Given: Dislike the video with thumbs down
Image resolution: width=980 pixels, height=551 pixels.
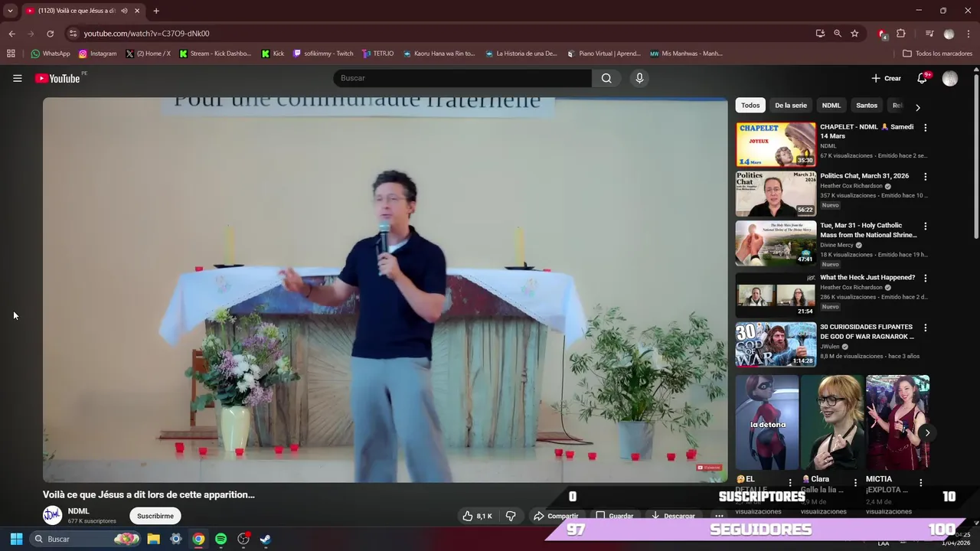Looking at the screenshot, I should (511, 516).
